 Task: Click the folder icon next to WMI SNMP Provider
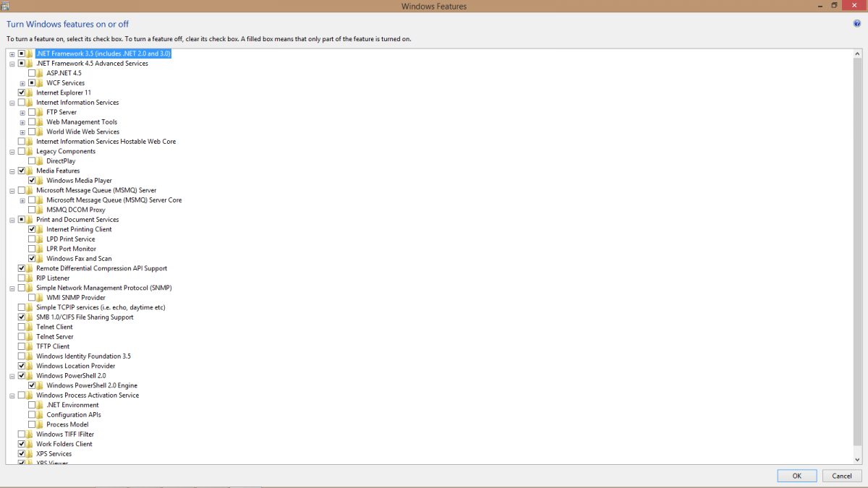[41, 298]
